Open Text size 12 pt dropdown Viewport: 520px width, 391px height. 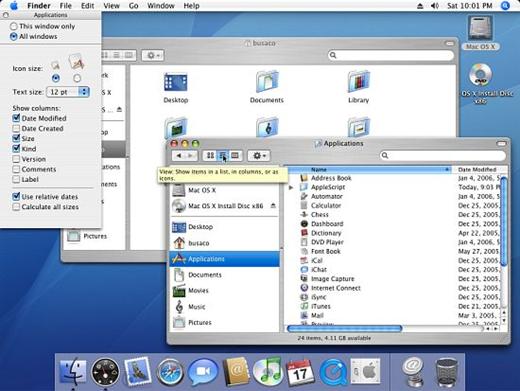(x=68, y=92)
